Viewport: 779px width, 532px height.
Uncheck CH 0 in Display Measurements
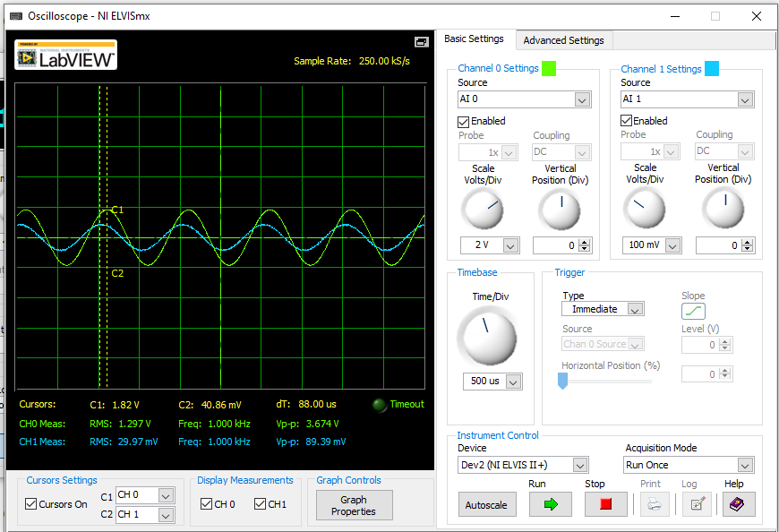coord(207,503)
